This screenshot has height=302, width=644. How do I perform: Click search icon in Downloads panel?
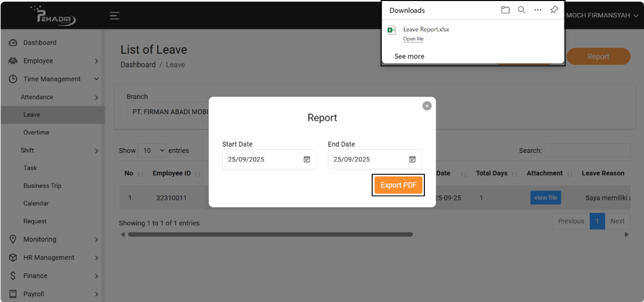(x=521, y=10)
